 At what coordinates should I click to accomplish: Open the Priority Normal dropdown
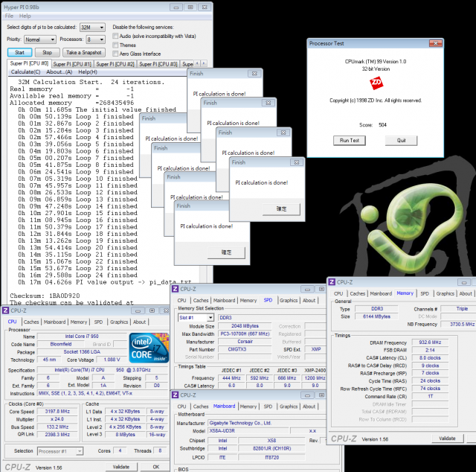39,39
